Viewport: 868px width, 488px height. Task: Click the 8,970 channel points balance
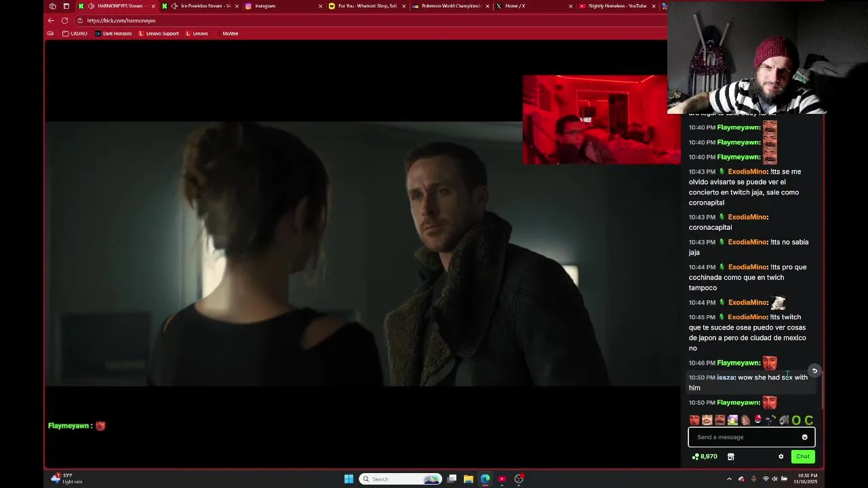[705, 457]
